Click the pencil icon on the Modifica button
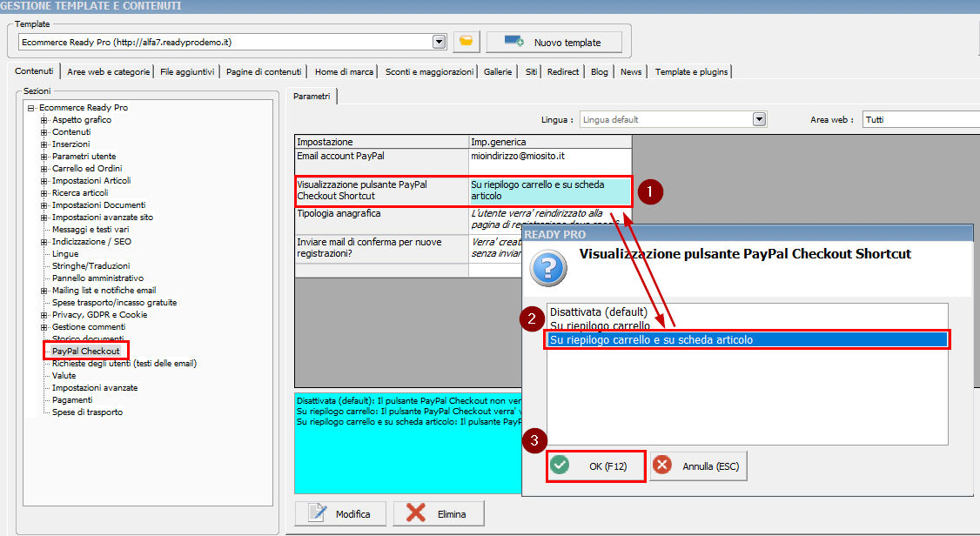980x536 pixels. pos(318,513)
